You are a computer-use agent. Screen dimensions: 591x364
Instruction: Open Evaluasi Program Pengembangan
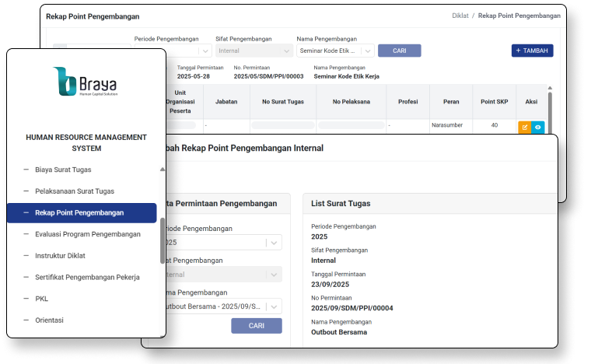(88, 234)
